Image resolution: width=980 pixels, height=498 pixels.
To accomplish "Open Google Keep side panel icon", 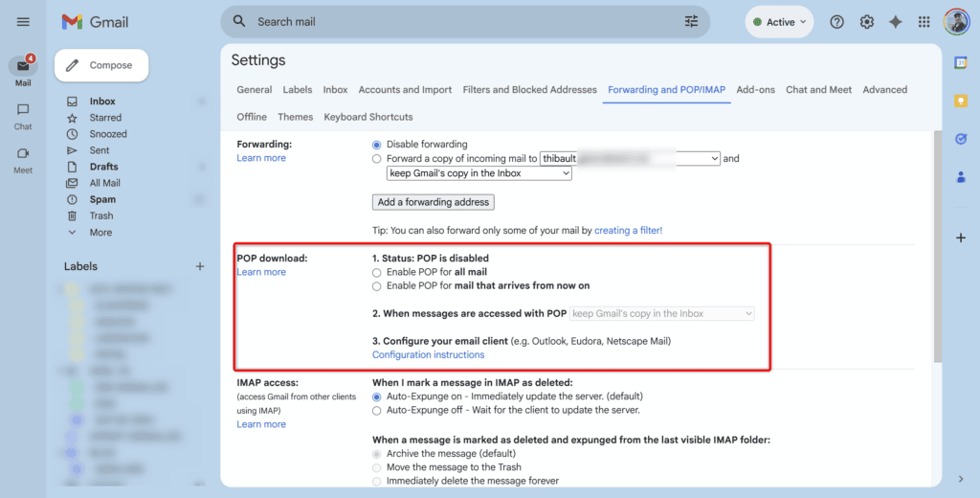I will tap(961, 101).
